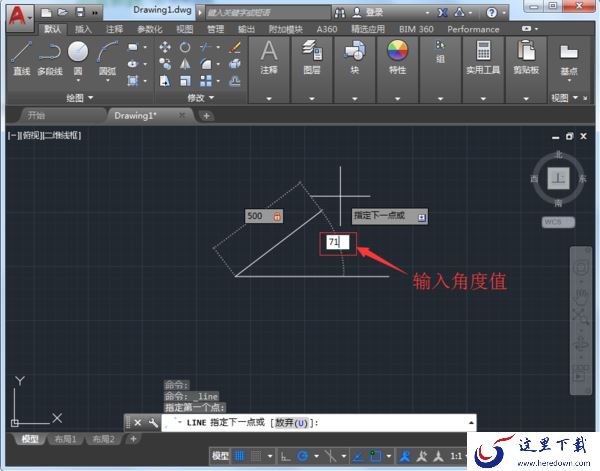Image resolution: width=600 pixels, height=471 pixels.
Task: Toggle ortho mode in status bar
Action: coord(286,456)
